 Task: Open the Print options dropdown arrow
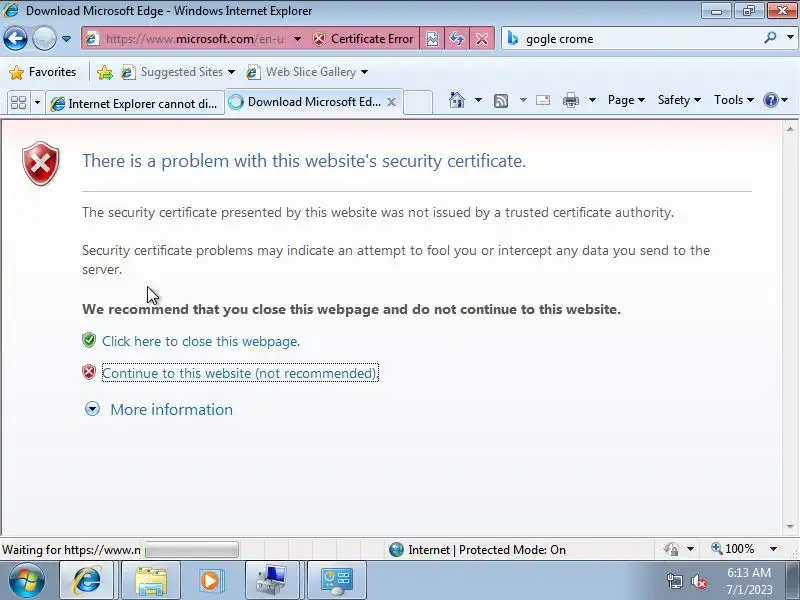click(x=592, y=100)
